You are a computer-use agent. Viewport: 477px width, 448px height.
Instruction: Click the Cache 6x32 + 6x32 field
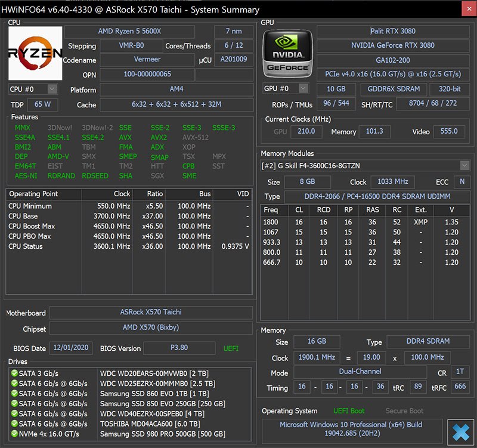176,105
